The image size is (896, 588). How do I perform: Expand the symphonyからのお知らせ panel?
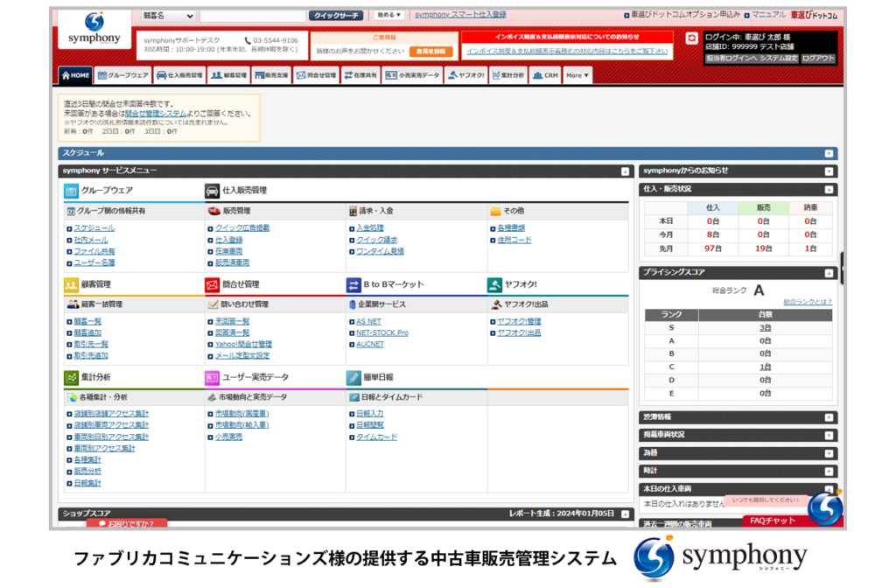tap(829, 171)
